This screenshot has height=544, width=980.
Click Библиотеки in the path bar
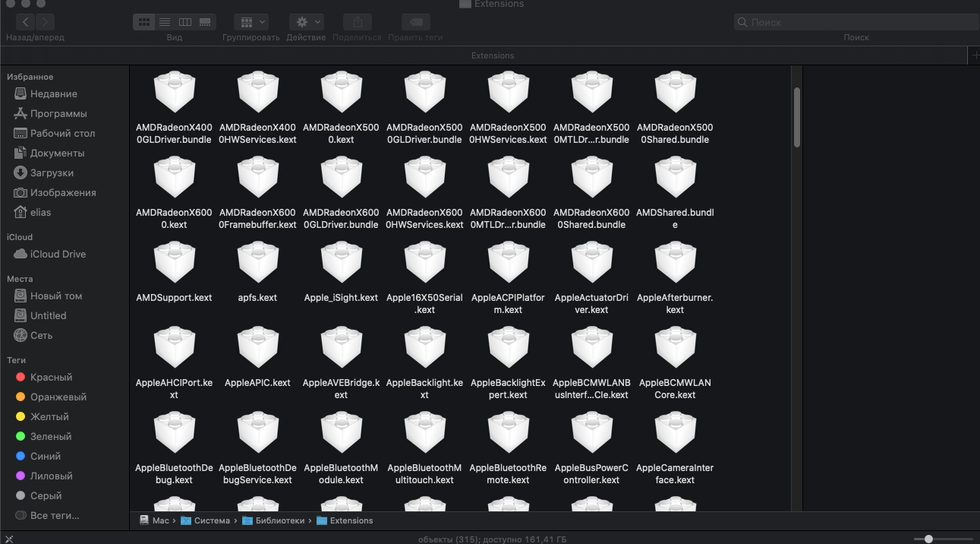tap(273, 520)
